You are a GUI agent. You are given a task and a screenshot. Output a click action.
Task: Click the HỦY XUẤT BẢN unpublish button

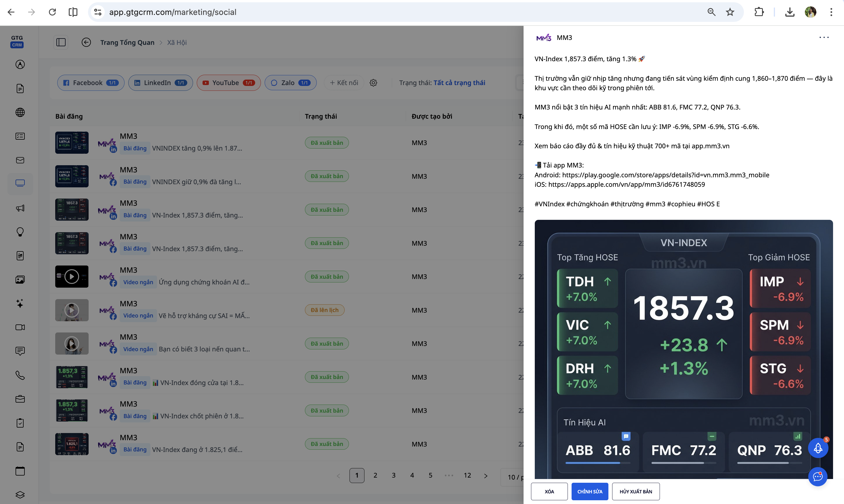click(636, 491)
